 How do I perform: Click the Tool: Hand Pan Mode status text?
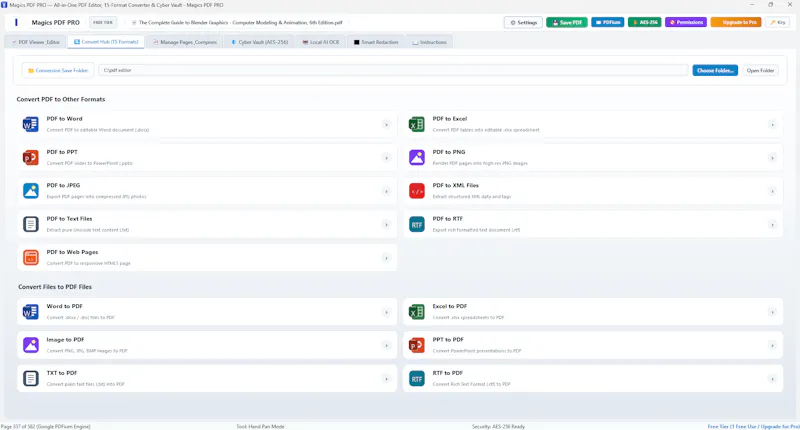click(260, 426)
